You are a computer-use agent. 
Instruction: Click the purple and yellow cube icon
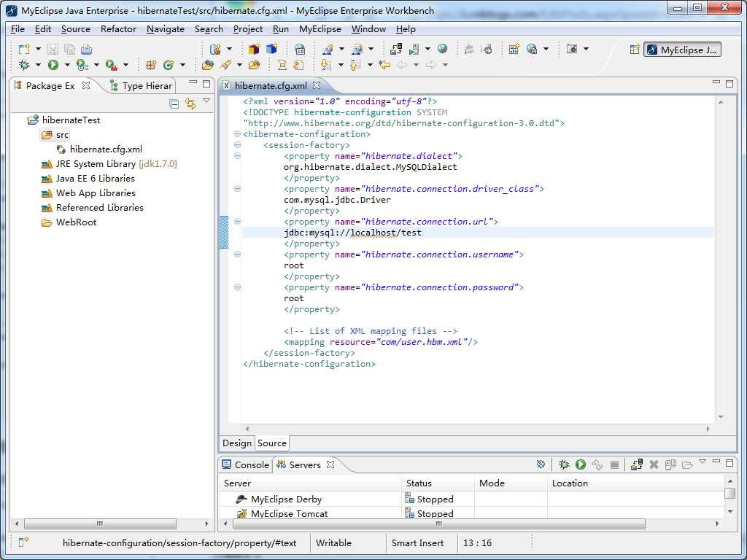(x=254, y=49)
